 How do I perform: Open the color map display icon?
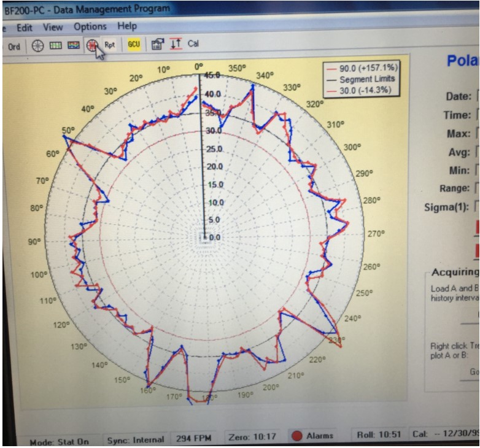click(73, 45)
